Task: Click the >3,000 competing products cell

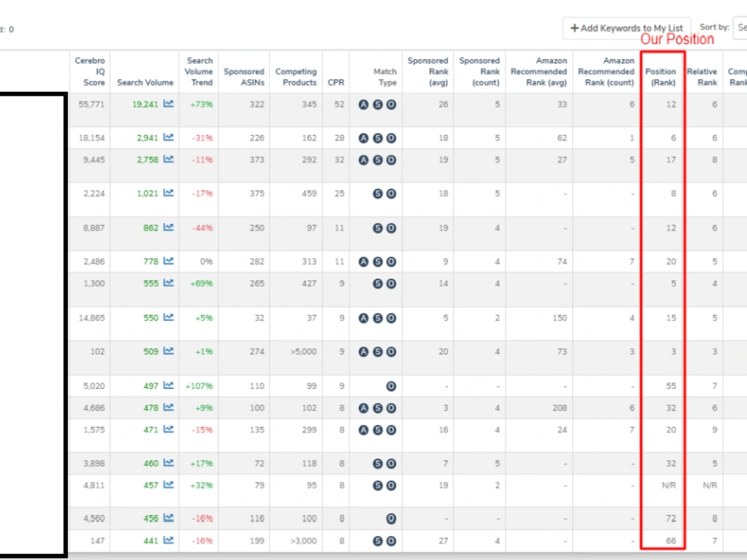Action: pos(303,541)
